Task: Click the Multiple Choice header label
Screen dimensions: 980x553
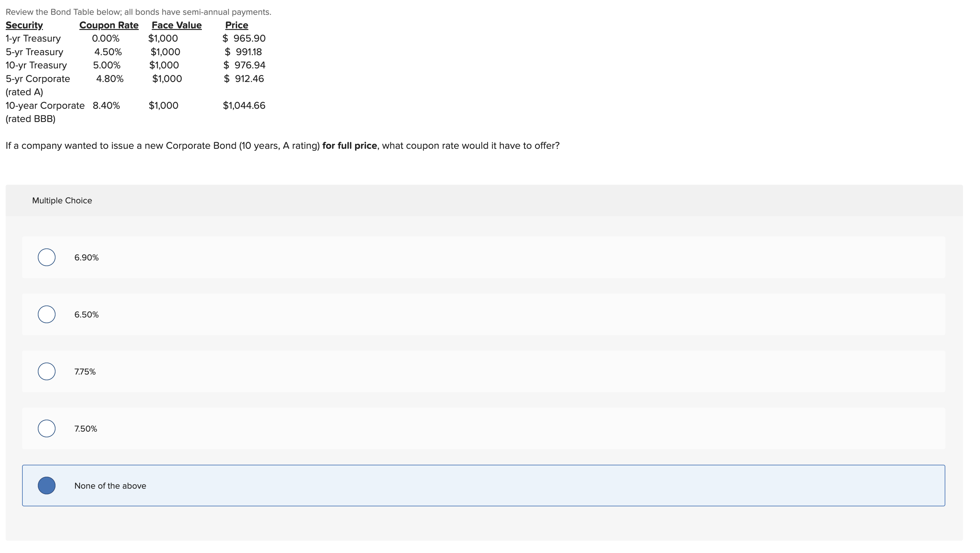Action: [x=62, y=200]
